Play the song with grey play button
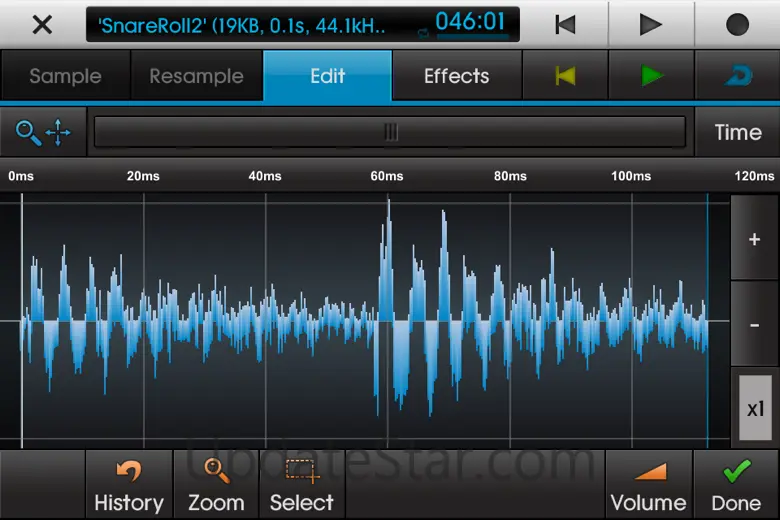This screenshot has height=520, width=780. point(651,24)
